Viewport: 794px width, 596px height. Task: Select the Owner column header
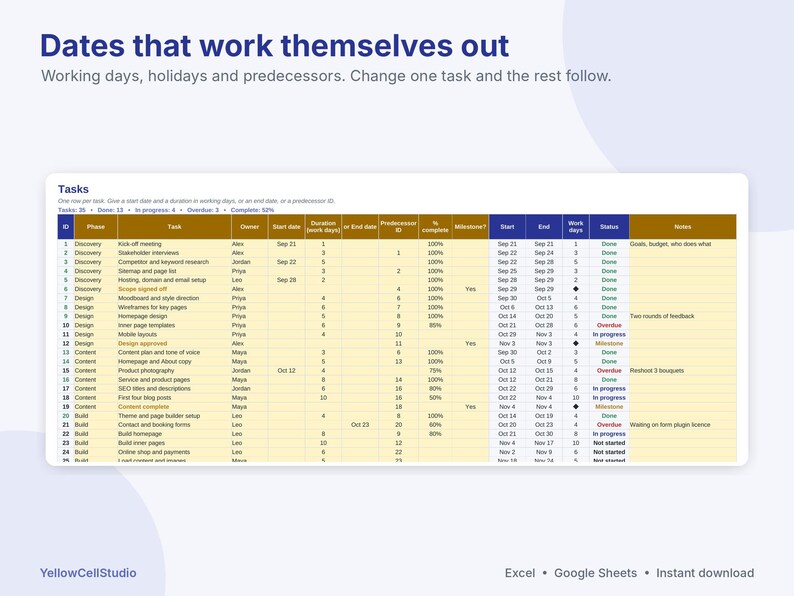250,227
